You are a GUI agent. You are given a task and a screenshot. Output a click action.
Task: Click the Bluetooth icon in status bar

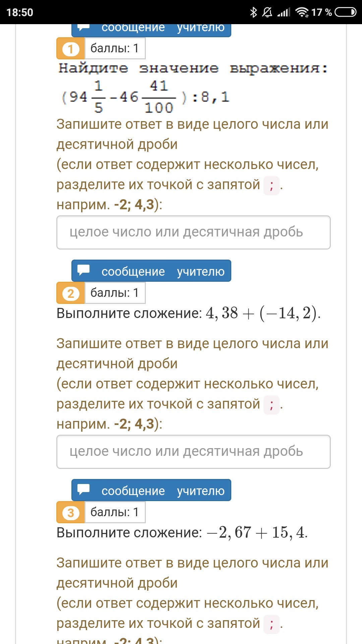(x=253, y=12)
